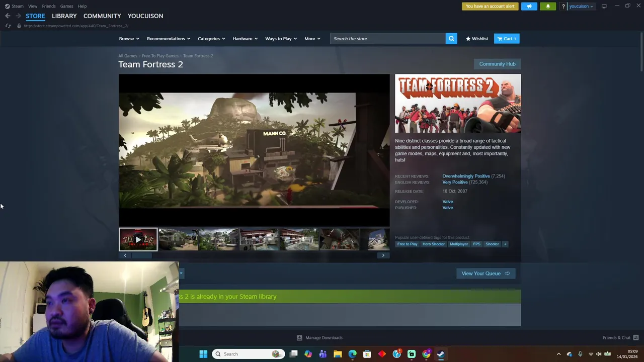
Task: Select the Hero Shooter tag
Action: tap(433, 244)
